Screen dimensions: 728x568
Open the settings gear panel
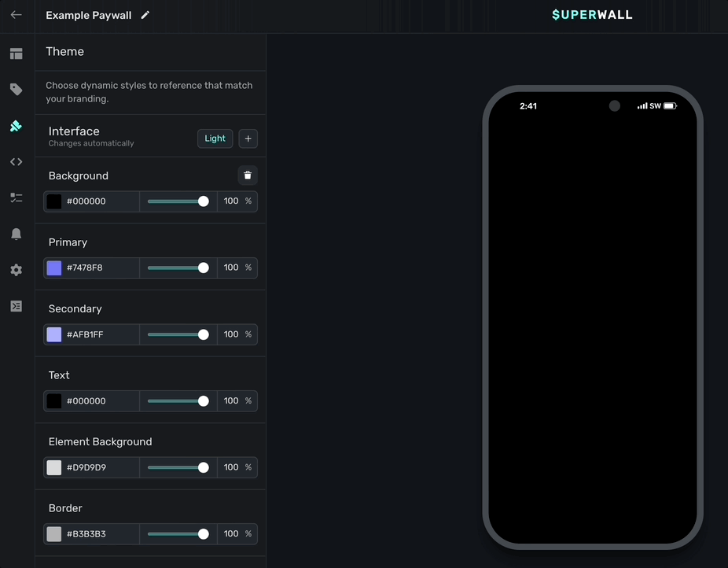[16, 270]
